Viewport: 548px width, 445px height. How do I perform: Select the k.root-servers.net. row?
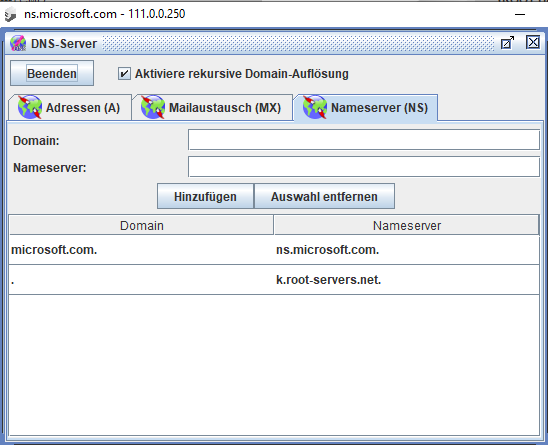coord(274,280)
